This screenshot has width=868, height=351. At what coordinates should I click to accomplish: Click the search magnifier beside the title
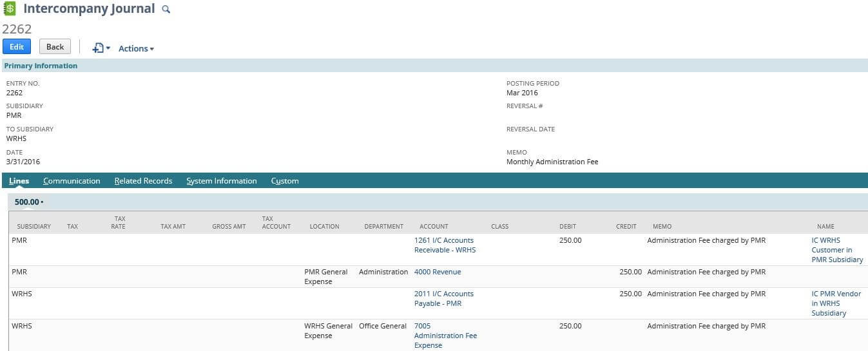point(166,10)
